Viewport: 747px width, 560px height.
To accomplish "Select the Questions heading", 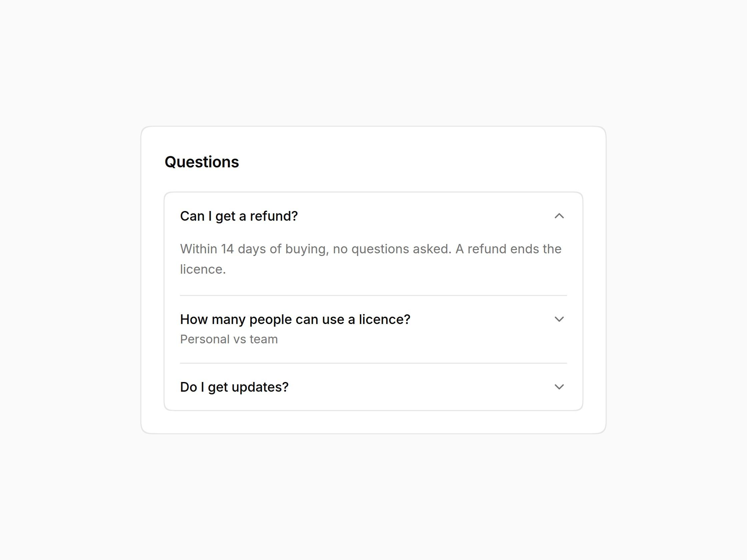I will [x=202, y=162].
